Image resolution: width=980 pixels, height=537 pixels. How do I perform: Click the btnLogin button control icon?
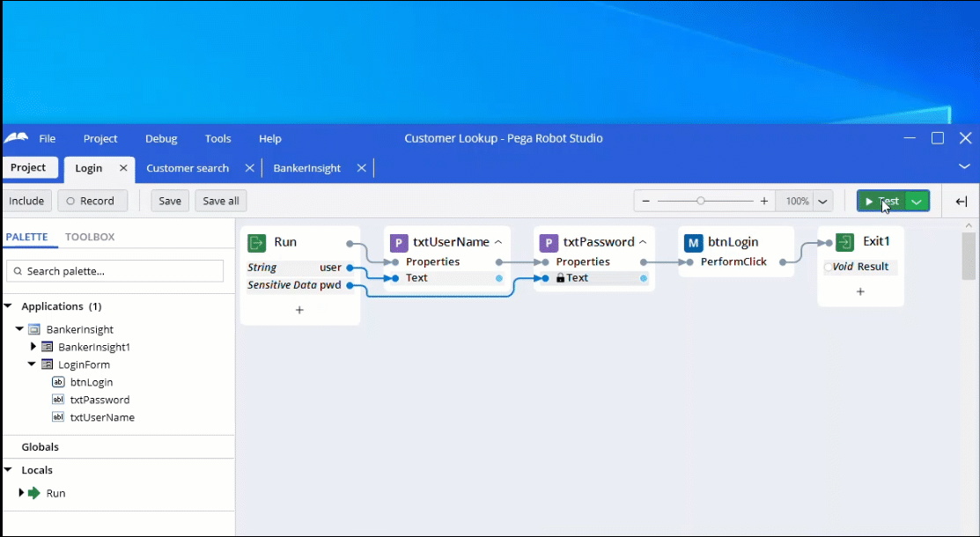pyautogui.click(x=58, y=382)
